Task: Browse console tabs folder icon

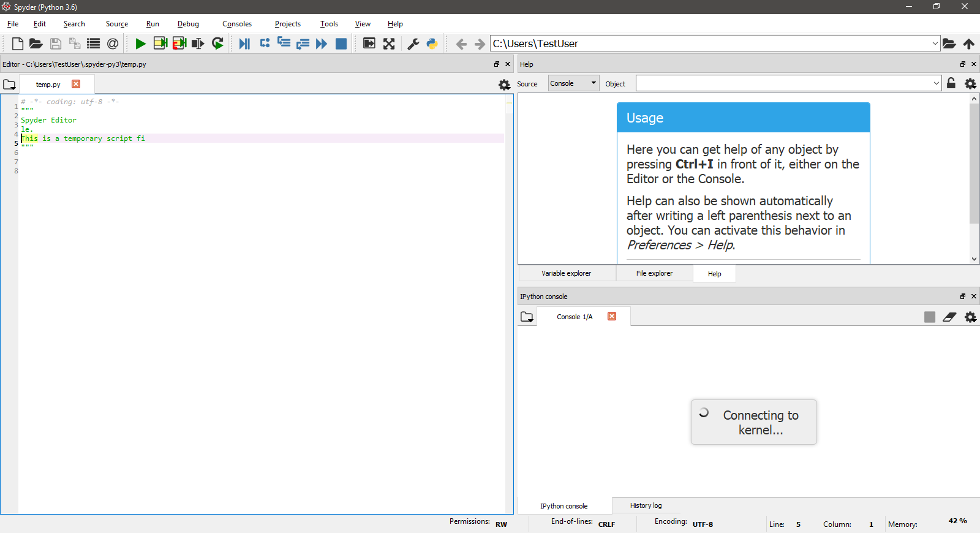Action: (x=527, y=317)
